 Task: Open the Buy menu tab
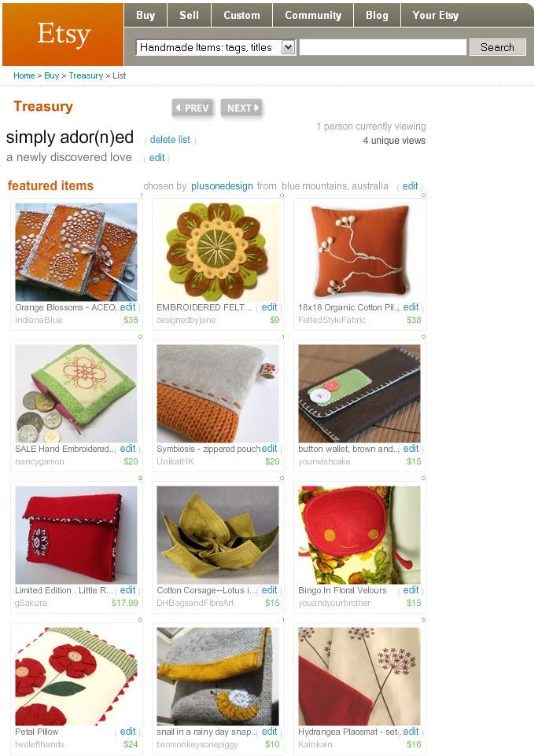point(146,15)
